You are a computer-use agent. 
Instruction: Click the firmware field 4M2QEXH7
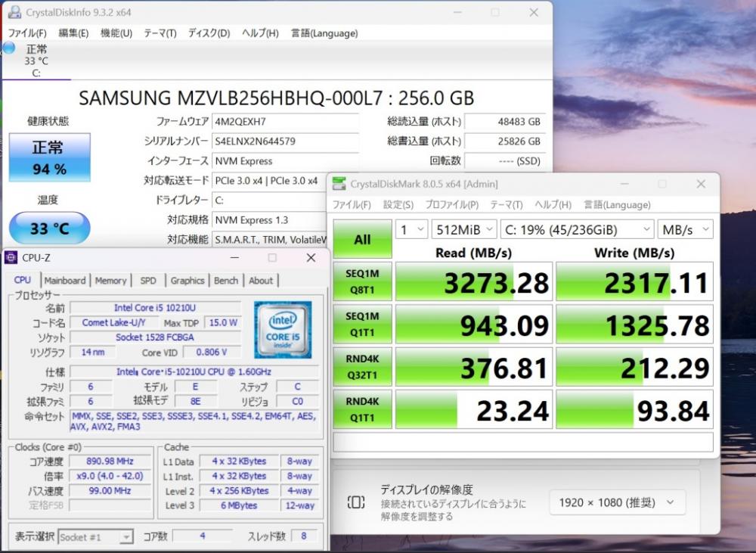pyautogui.click(x=285, y=122)
